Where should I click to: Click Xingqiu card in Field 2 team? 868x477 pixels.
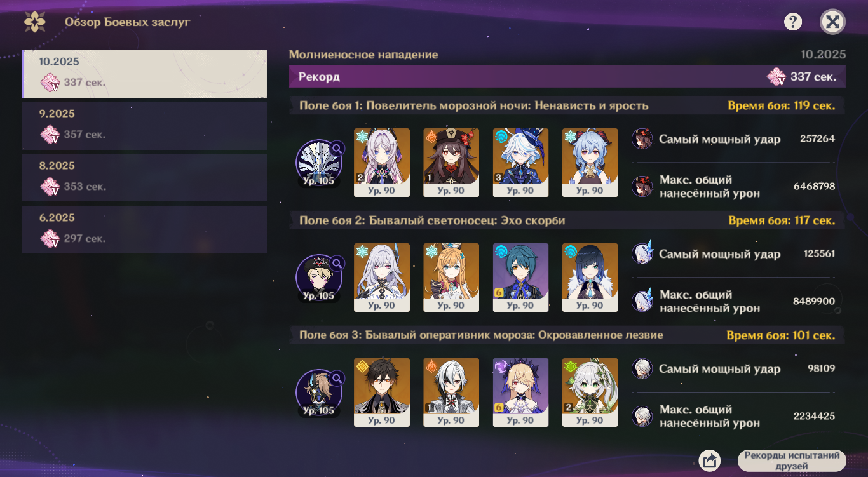[x=520, y=278]
